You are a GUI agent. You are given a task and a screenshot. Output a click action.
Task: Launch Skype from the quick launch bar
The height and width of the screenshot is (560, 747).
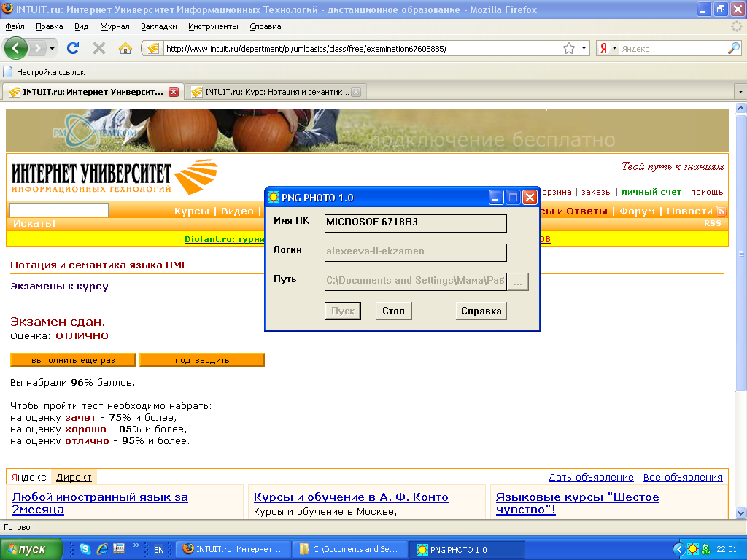point(85,549)
